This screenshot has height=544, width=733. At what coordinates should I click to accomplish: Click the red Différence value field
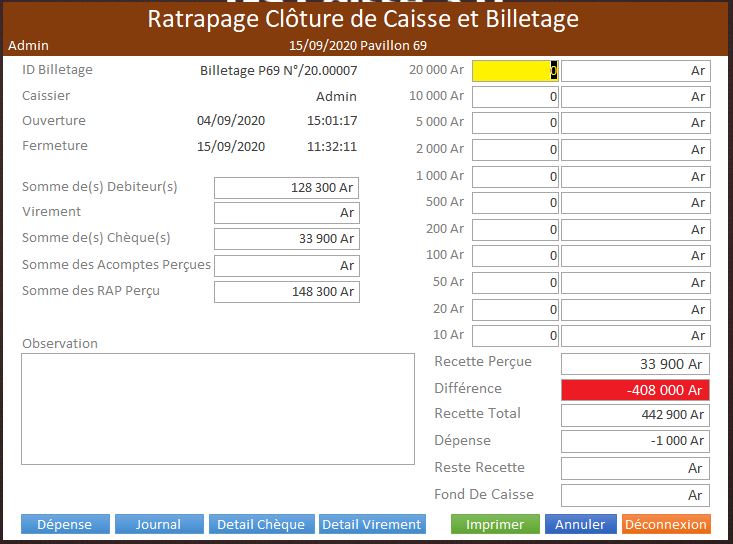coord(635,390)
